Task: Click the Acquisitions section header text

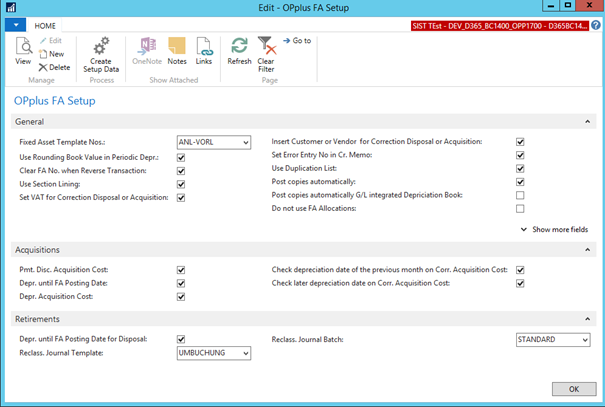Action: point(37,250)
